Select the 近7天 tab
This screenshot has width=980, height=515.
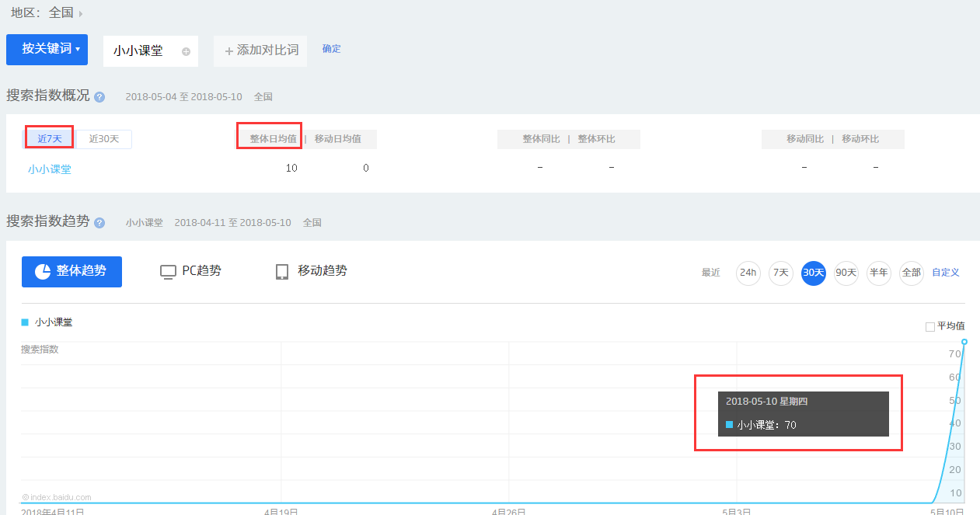[50, 139]
